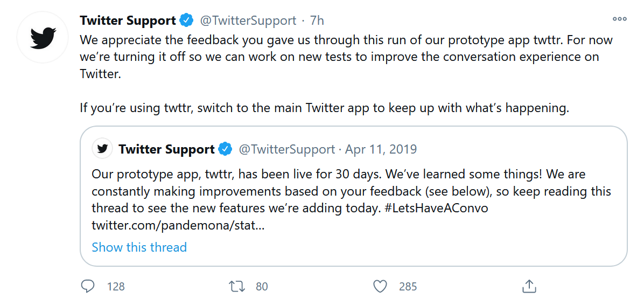Open the three-dot more options menu

pos(619,19)
